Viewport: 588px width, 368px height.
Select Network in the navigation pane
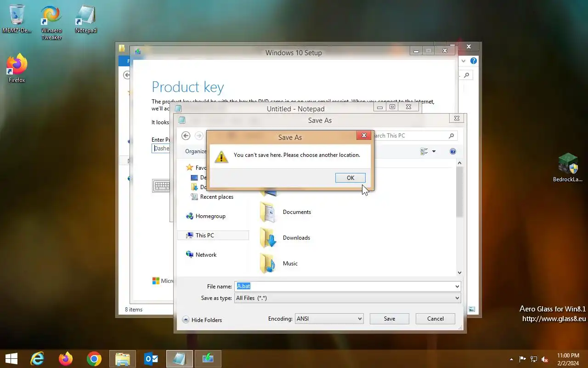[201, 255]
